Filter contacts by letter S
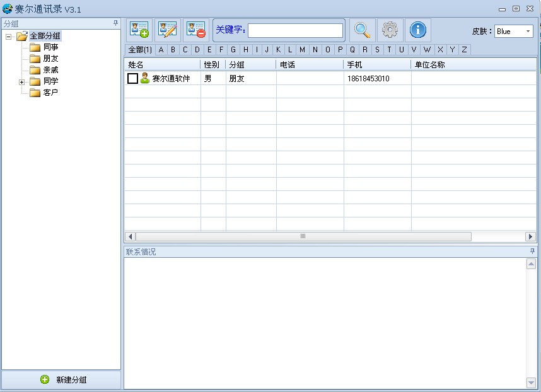 [377, 50]
